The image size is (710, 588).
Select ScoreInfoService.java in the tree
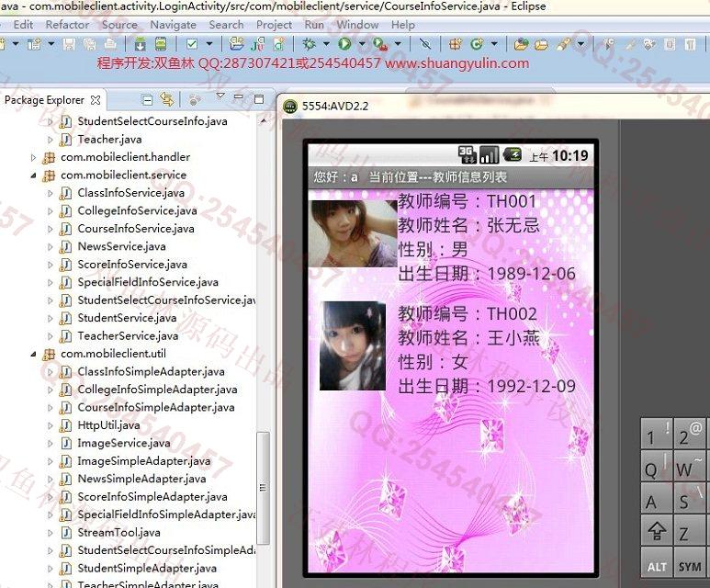point(132,265)
